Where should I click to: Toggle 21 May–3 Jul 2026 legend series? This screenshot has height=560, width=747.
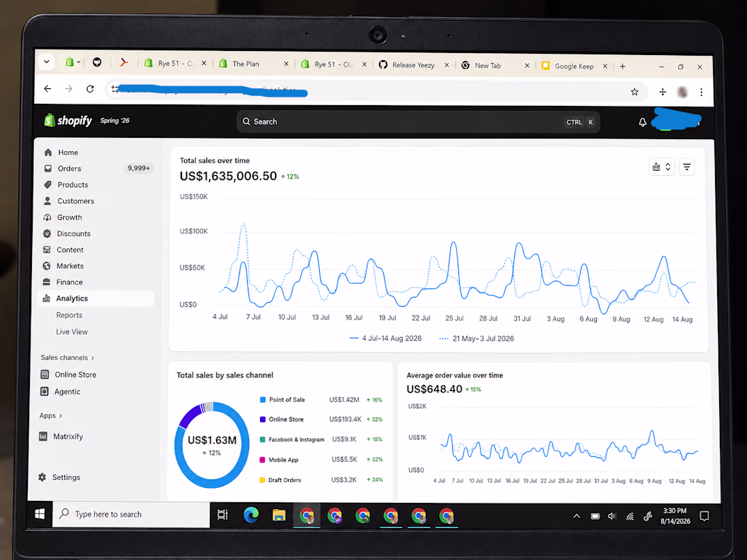tap(477, 339)
